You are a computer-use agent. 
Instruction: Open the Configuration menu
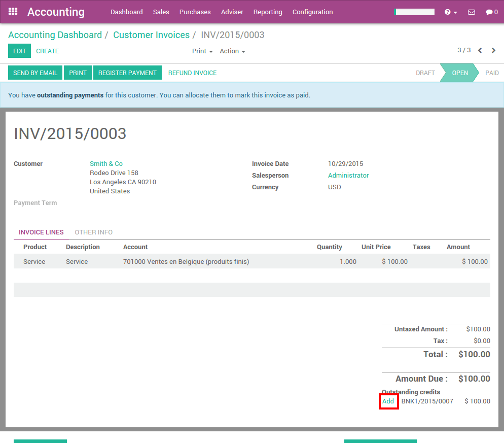[x=312, y=12]
